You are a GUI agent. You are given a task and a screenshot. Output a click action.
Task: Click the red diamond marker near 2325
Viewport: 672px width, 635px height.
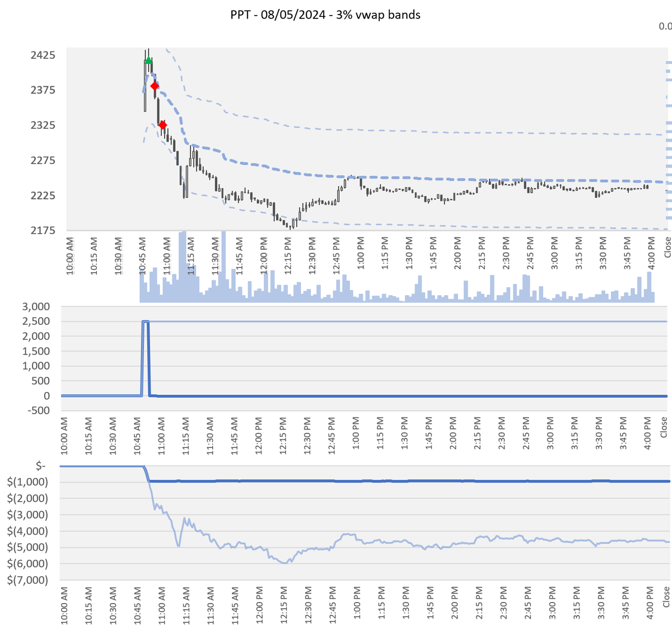162,125
